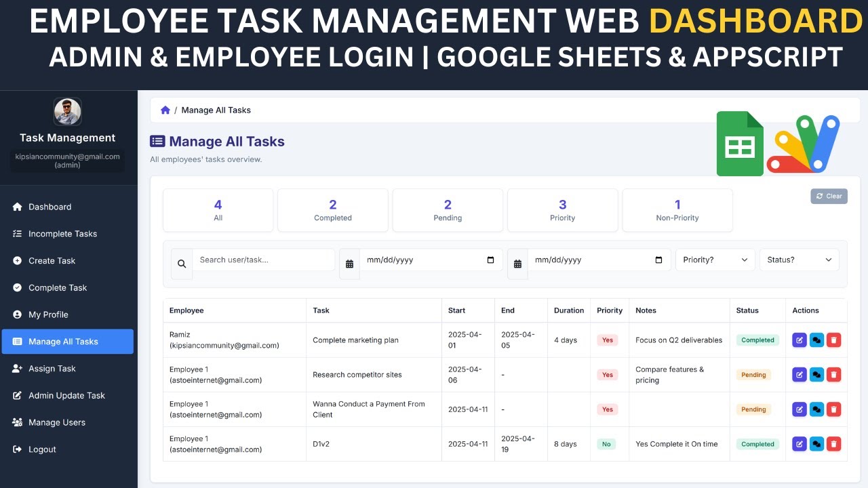Screen dimensions: 868x488
Task: Click calendar icon before first date field
Action: coord(349,264)
